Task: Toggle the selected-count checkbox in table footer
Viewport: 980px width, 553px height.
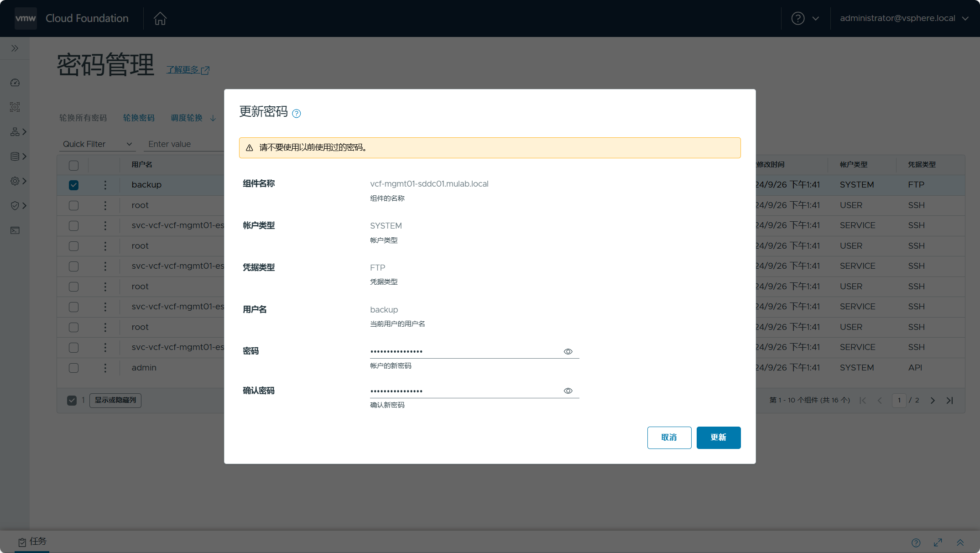Action: (x=72, y=400)
